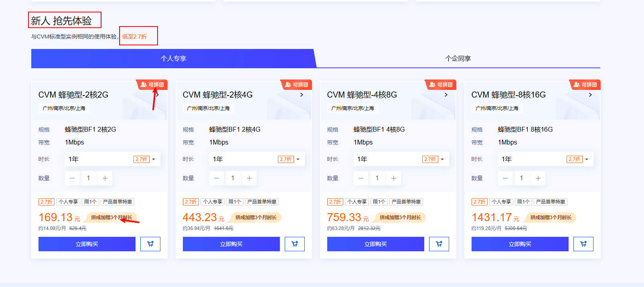Click quantity input field on 2核2G card
644x287 pixels.
pyautogui.click(x=89, y=178)
